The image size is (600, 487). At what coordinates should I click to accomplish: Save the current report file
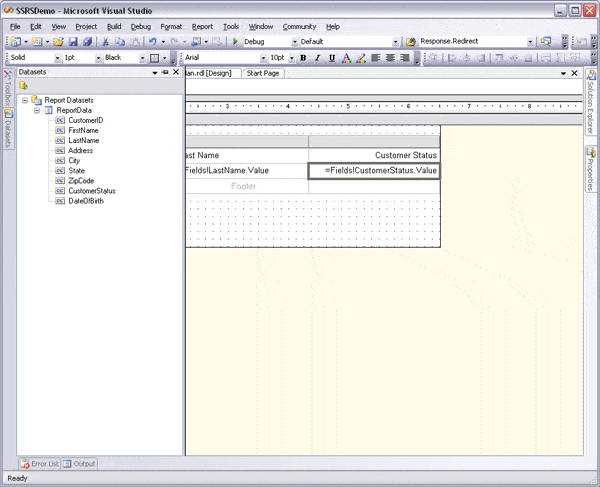tap(73, 41)
